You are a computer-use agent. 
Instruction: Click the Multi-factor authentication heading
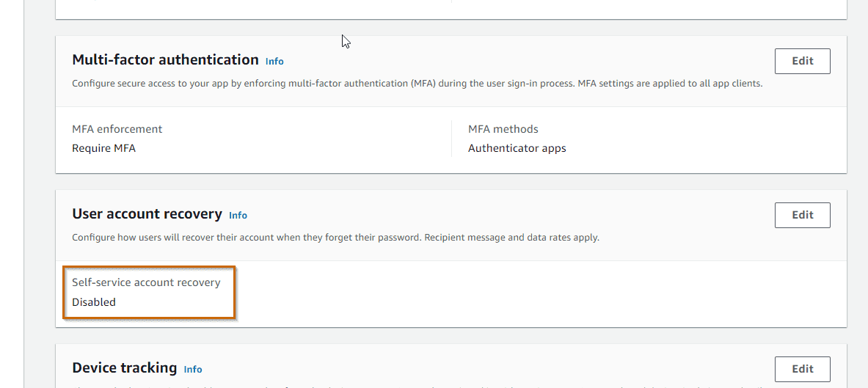click(165, 60)
